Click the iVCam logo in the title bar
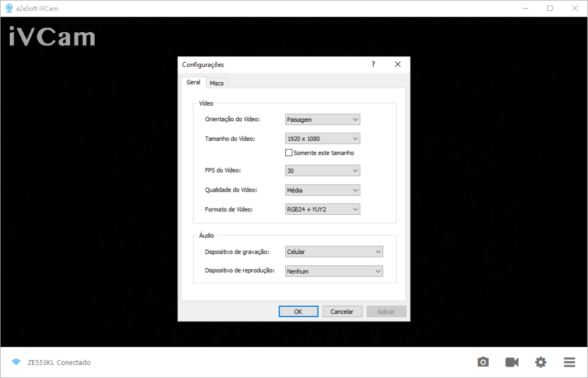Viewport: 588px width, 378px height. point(9,8)
